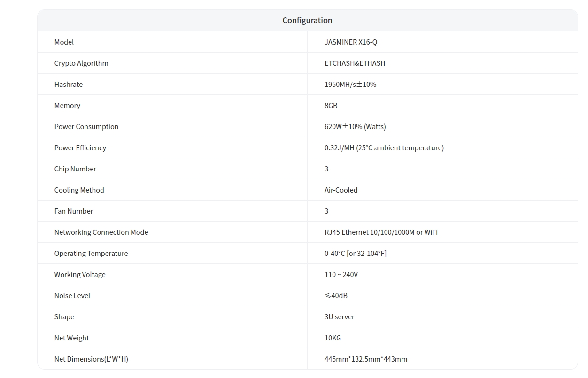588x378 pixels.
Task: Click the 110 ~ 240V working voltage value
Action: click(341, 275)
